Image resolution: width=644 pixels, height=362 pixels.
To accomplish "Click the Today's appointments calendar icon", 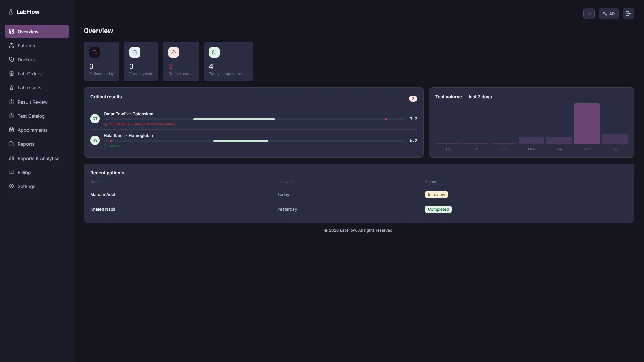I will [x=214, y=52].
